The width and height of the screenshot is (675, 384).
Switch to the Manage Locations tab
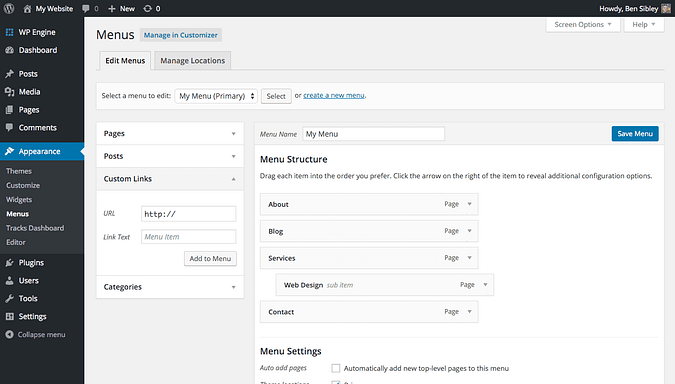192,61
